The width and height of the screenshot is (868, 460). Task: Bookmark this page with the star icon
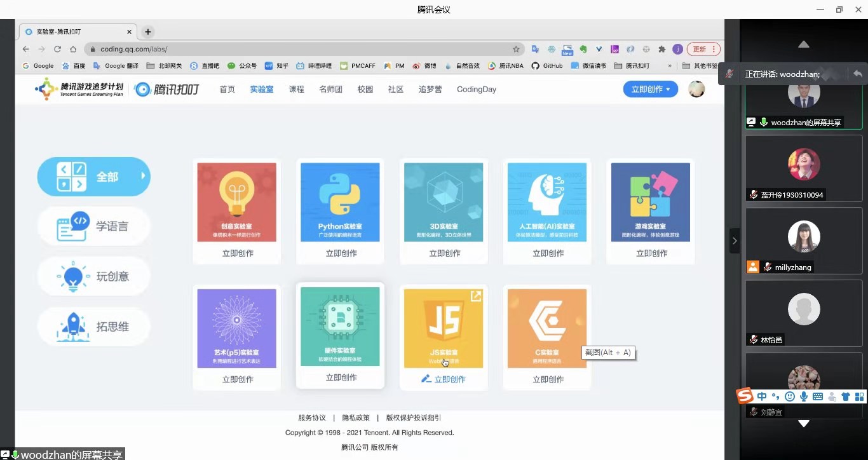516,49
